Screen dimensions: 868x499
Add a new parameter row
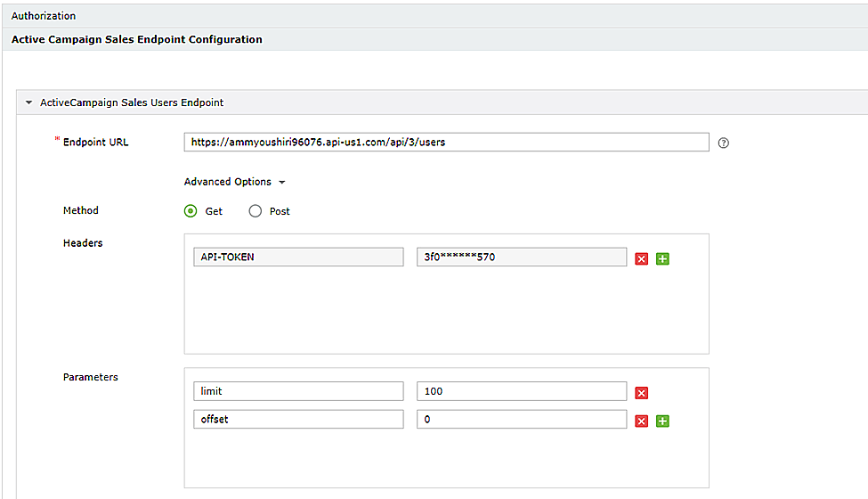(x=662, y=421)
